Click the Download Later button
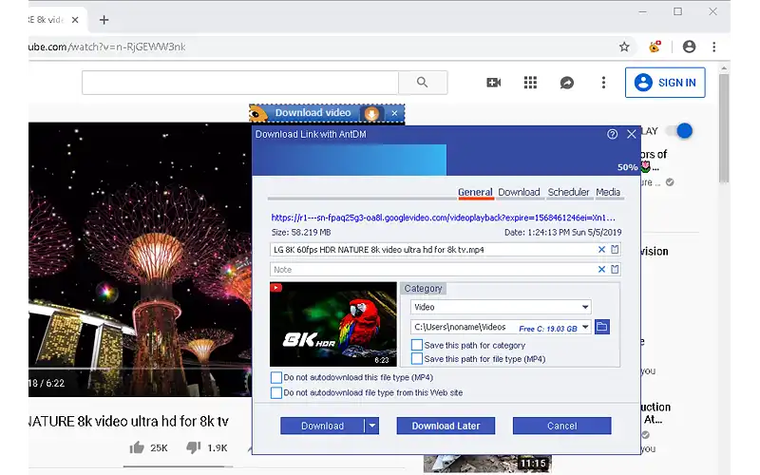Screen dimensions: 760x475 pyautogui.click(x=445, y=426)
